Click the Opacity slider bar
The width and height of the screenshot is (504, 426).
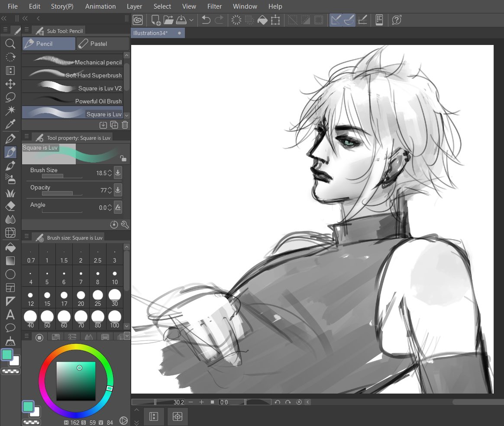coord(62,194)
